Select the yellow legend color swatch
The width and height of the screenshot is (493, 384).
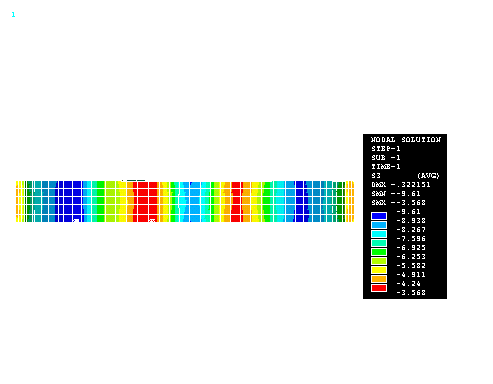click(379, 270)
